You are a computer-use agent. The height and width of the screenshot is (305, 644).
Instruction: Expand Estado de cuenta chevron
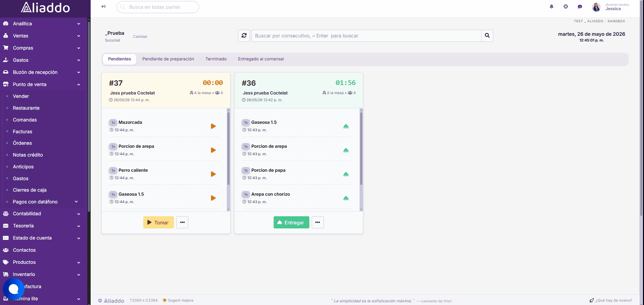click(79, 238)
